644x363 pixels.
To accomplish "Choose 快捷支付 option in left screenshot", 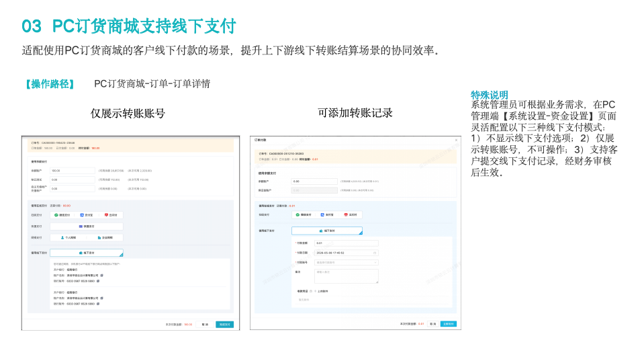I will coord(87,227).
